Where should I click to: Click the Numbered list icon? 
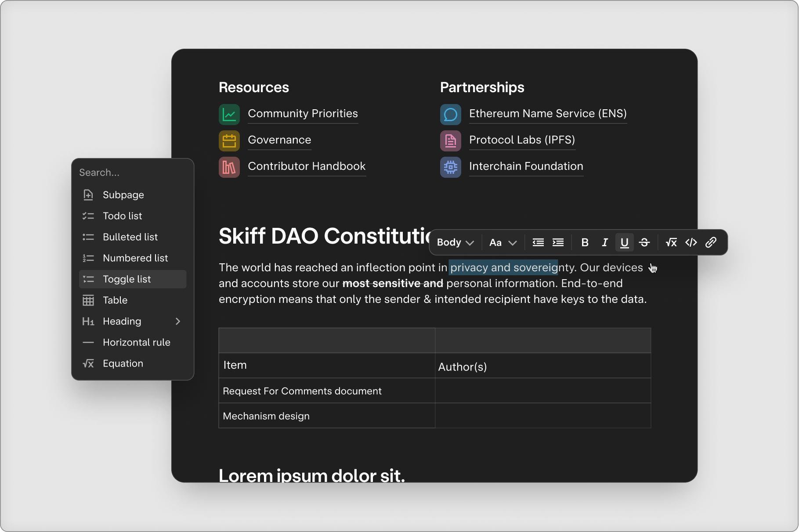tap(88, 258)
